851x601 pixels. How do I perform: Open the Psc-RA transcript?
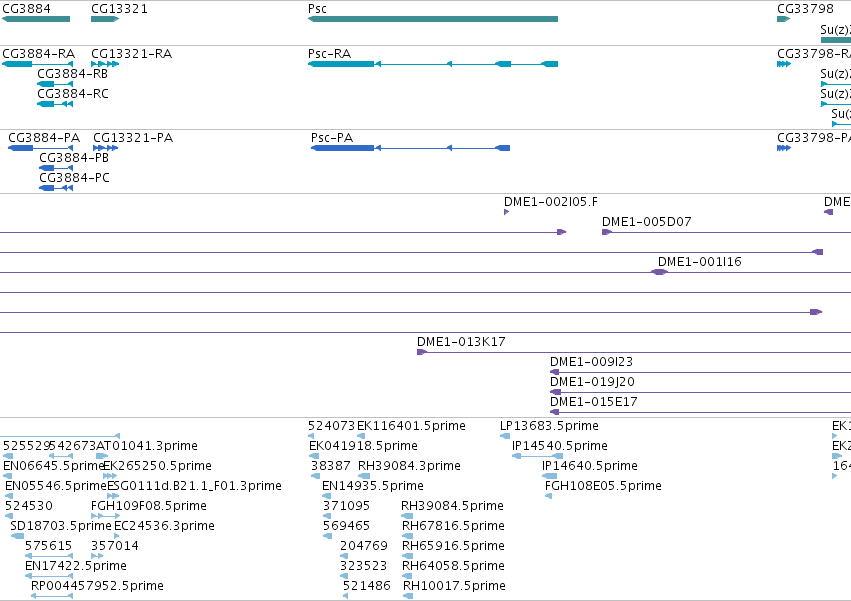pos(433,64)
